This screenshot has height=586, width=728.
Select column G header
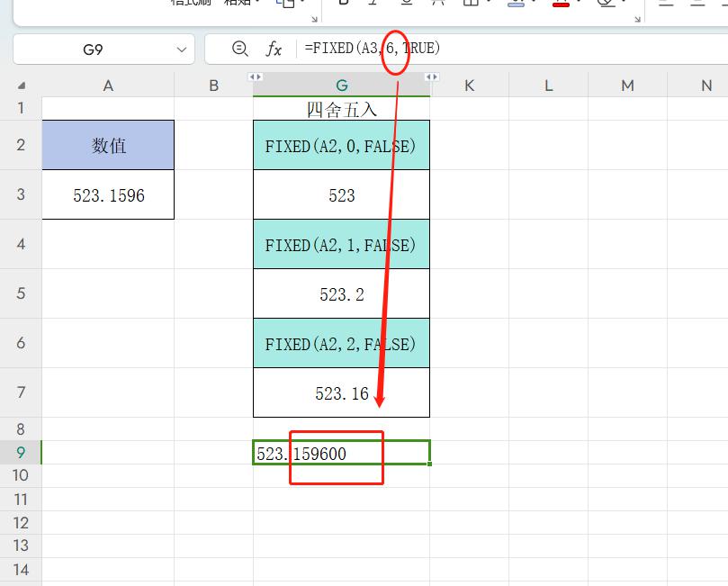(342, 86)
